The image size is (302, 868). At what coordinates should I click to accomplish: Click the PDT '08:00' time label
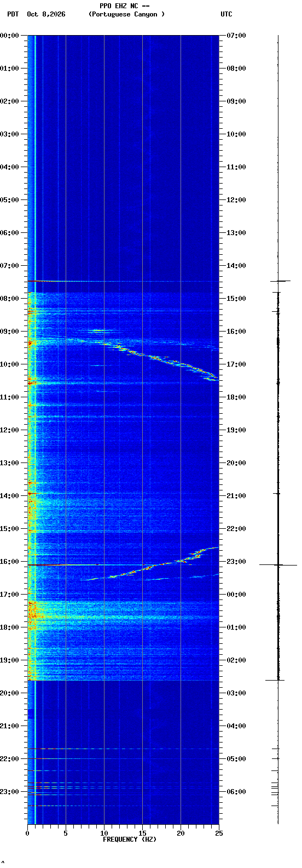click(9, 299)
